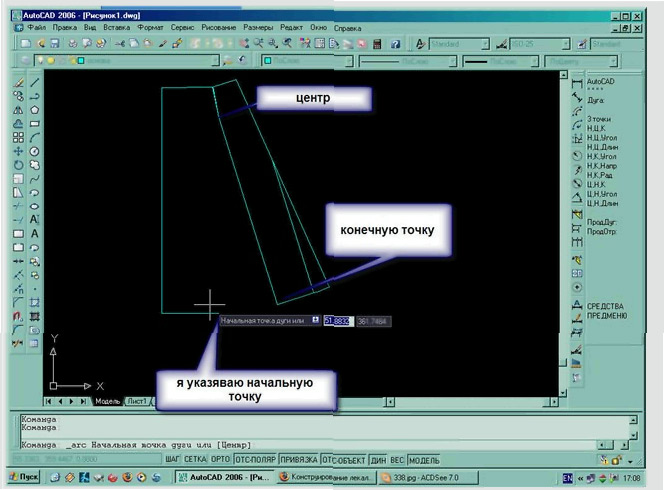Switch to the Модель layout tab
The height and width of the screenshot is (490, 664).
click(x=107, y=401)
